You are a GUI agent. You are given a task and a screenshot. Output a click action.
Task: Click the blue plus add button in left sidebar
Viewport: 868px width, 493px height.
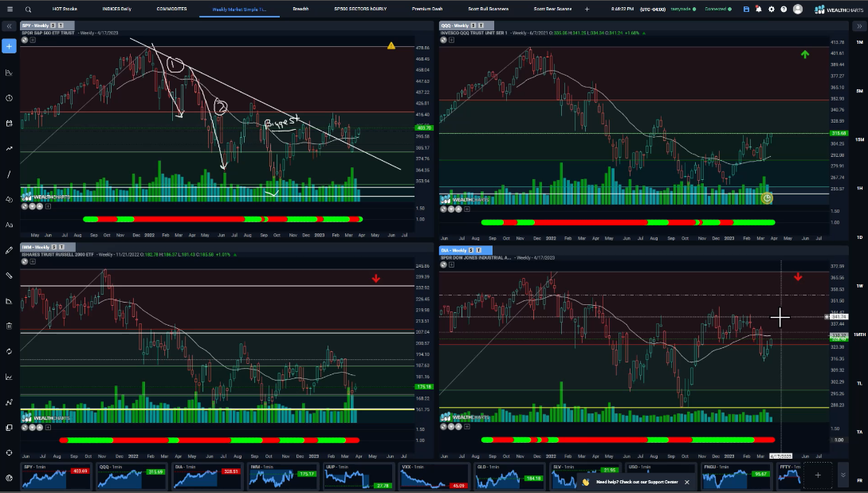(9, 46)
